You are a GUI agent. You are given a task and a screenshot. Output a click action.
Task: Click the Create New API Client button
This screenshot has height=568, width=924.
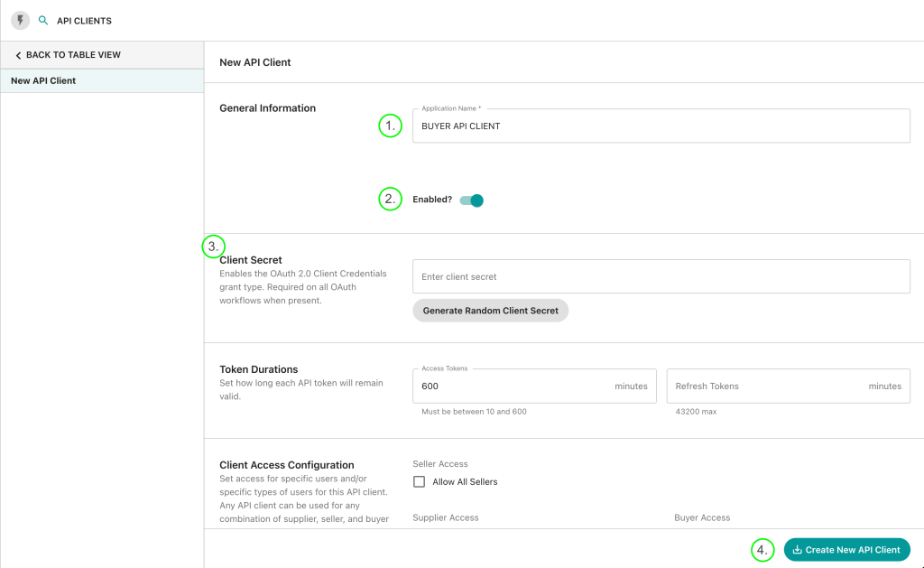846,550
